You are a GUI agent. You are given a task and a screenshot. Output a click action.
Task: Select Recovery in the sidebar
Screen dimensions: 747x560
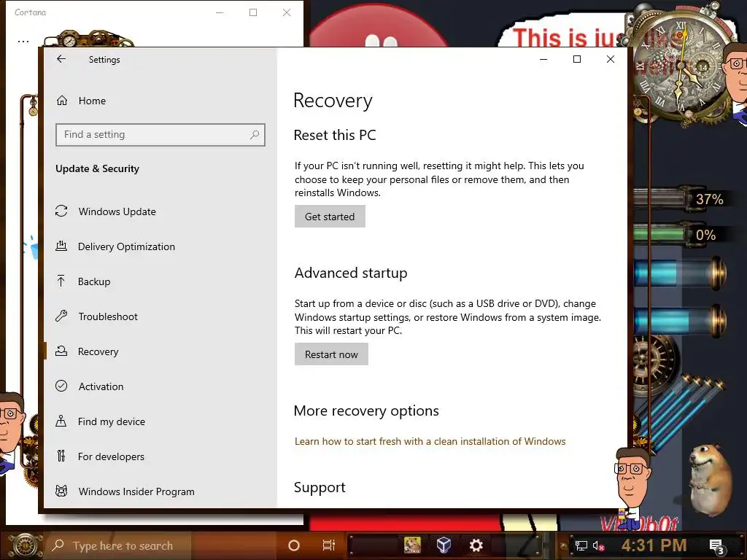160,351
